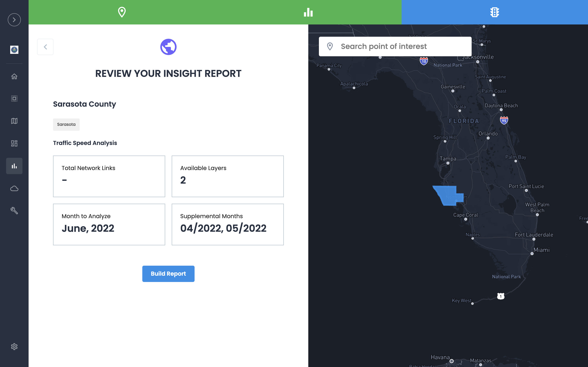This screenshot has width=588, height=367.
Task: Switch to the traffic light step tab
Action: (x=494, y=12)
